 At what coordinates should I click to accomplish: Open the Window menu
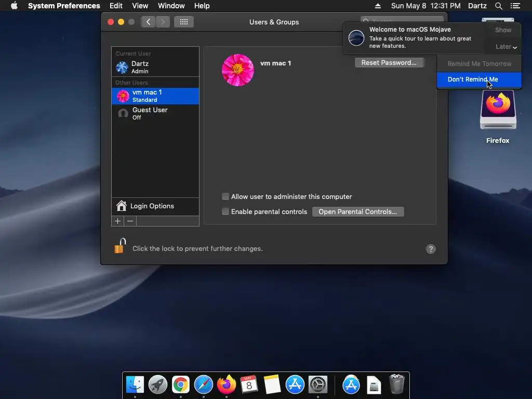(171, 6)
